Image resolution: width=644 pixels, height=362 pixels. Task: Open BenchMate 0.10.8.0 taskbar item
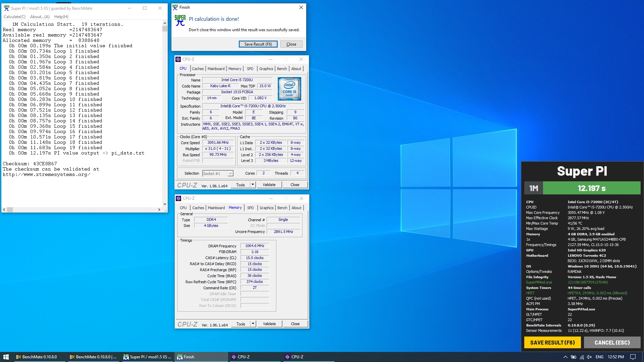click(x=39, y=357)
